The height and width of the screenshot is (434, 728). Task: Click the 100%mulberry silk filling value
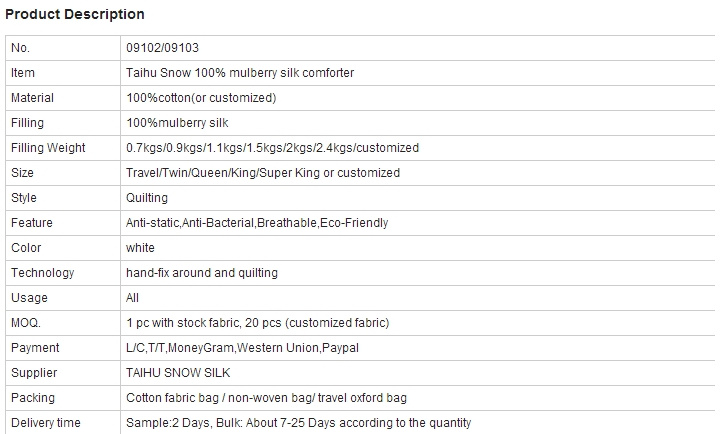(177, 123)
